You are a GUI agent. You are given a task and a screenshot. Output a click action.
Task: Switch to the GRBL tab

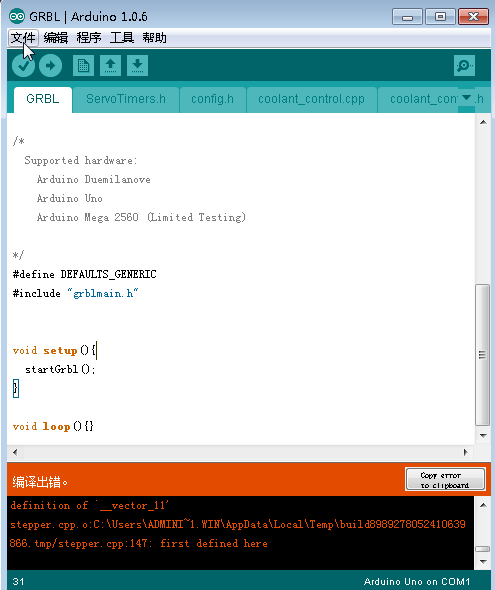(x=43, y=99)
